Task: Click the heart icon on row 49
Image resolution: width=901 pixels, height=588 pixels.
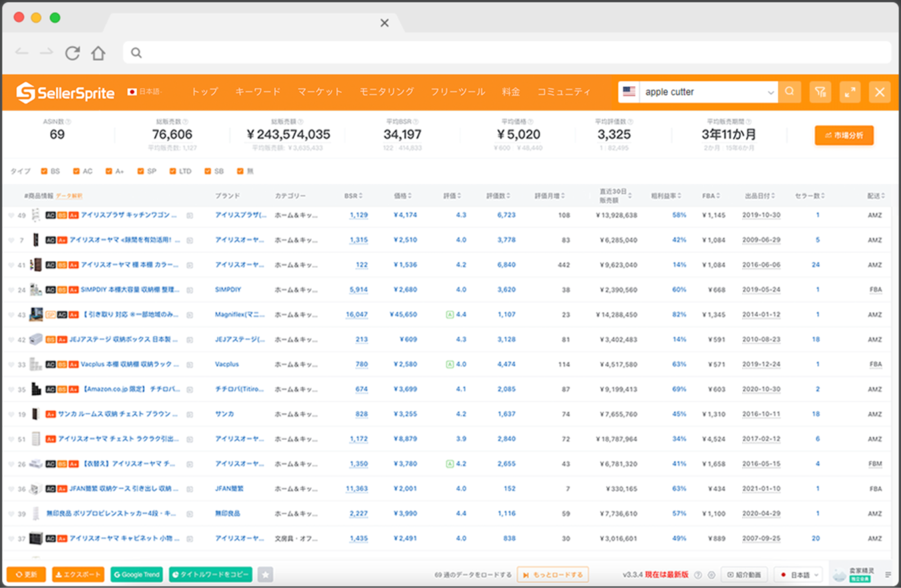Action: point(11,216)
